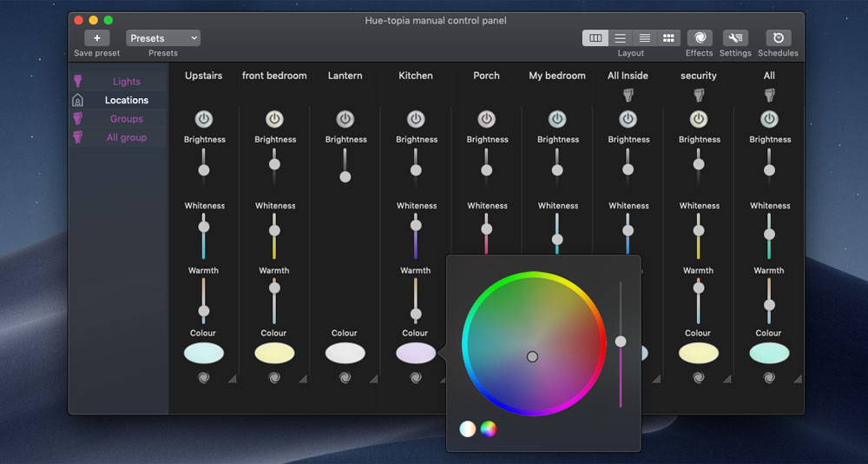
Task: Toggle power for Porch
Action: click(487, 119)
